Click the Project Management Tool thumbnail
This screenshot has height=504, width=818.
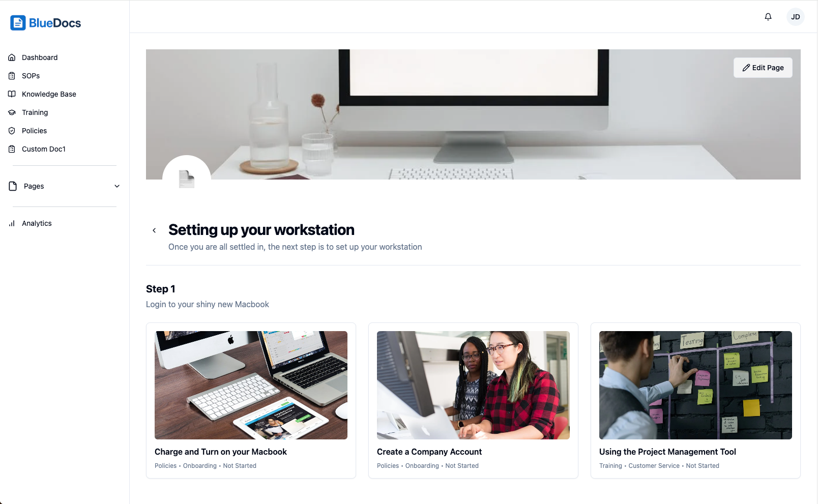[695, 385]
